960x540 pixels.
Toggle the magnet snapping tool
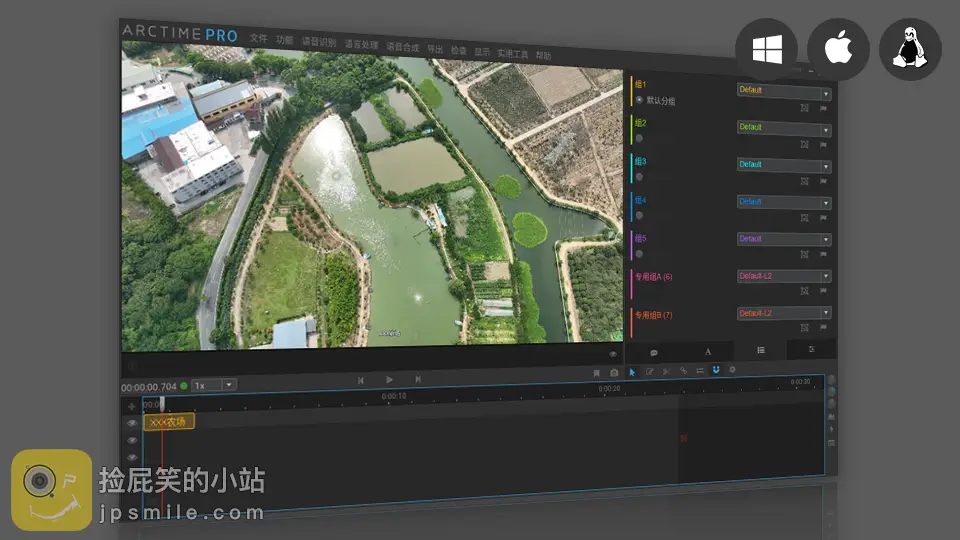716,370
